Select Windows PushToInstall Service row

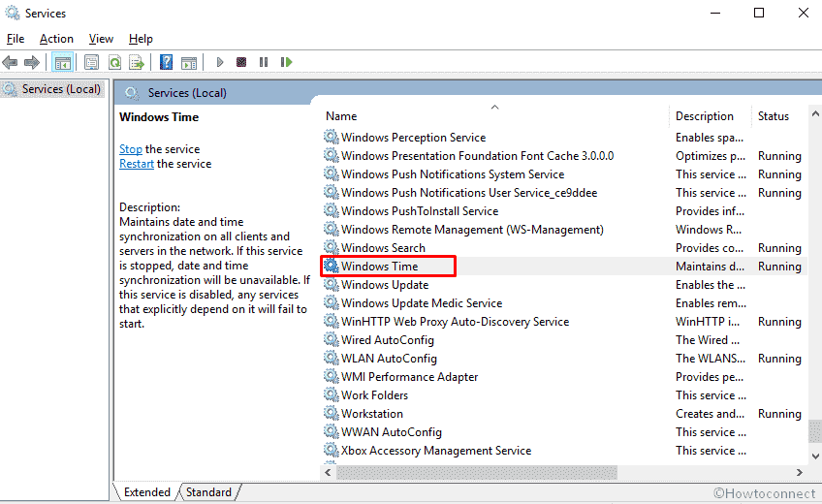[563, 210]
